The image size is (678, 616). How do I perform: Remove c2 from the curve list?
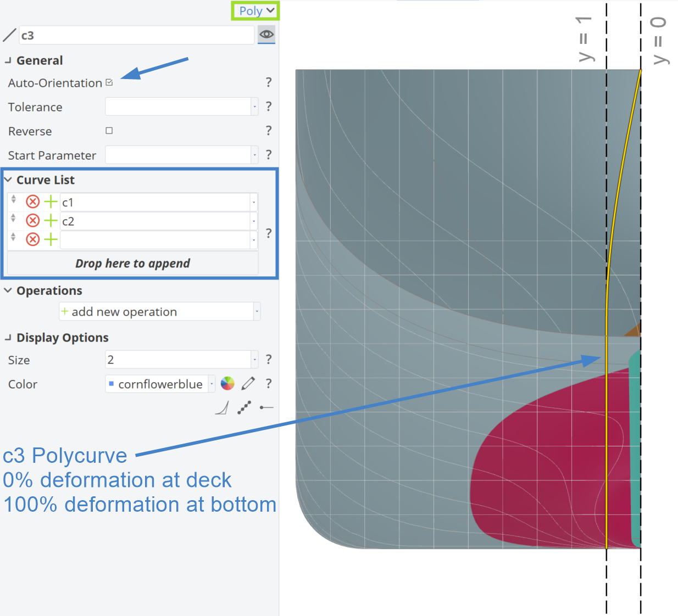point(33,221)
